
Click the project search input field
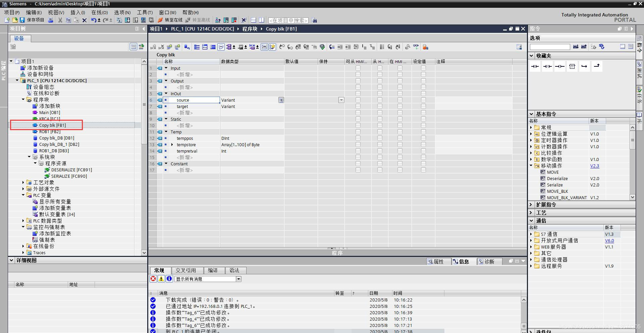(288, 20)
